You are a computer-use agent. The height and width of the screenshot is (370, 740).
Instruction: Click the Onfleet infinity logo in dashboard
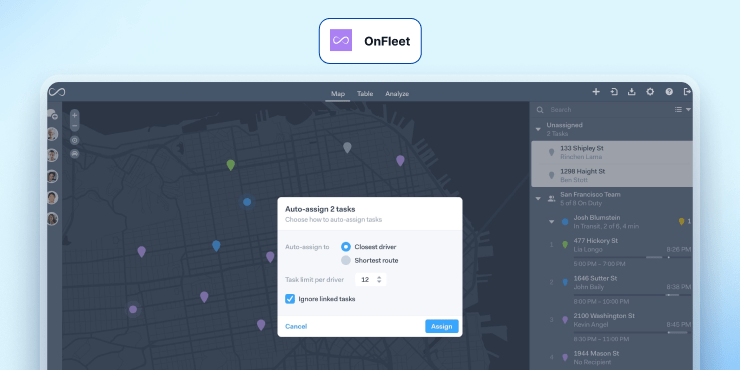coord(57,92)
